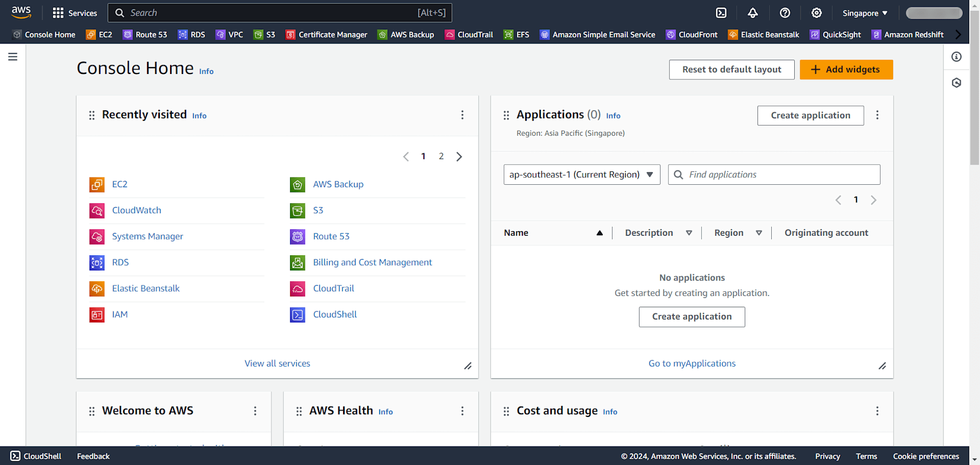Click Go to myApplications link

tap(692, 364)
